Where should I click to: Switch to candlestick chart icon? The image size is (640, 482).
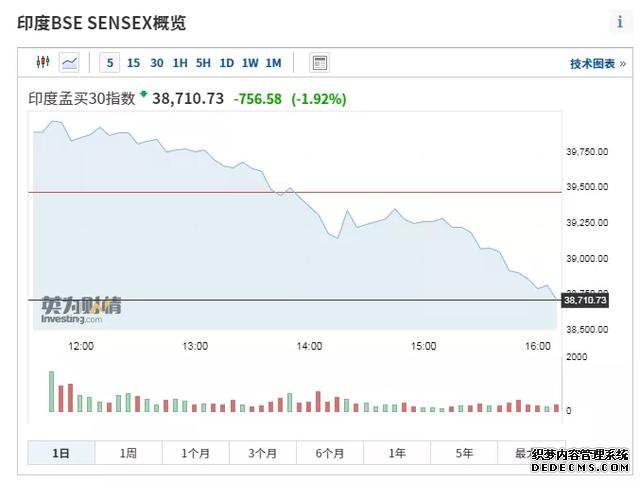click(x=43, y=62)
